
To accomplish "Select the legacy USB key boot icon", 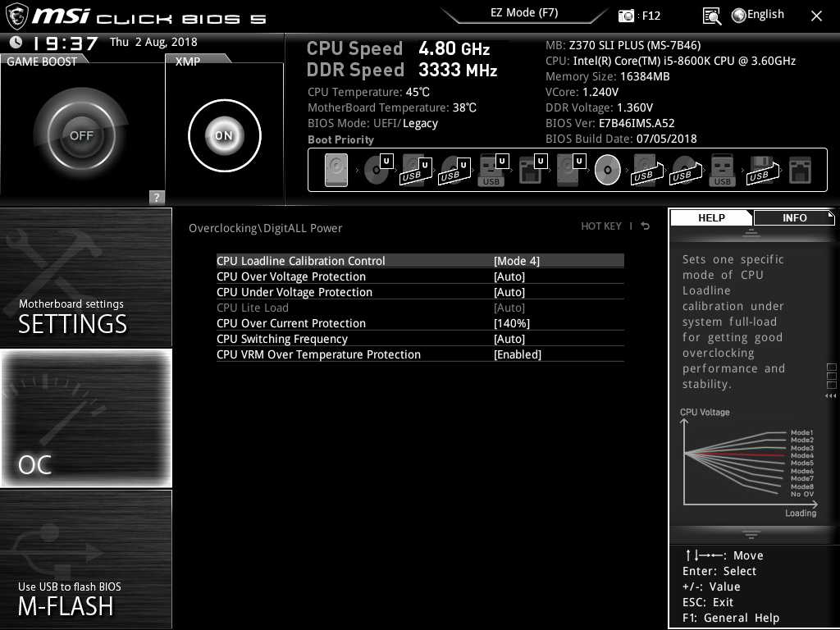I will [x=722, y=170].
